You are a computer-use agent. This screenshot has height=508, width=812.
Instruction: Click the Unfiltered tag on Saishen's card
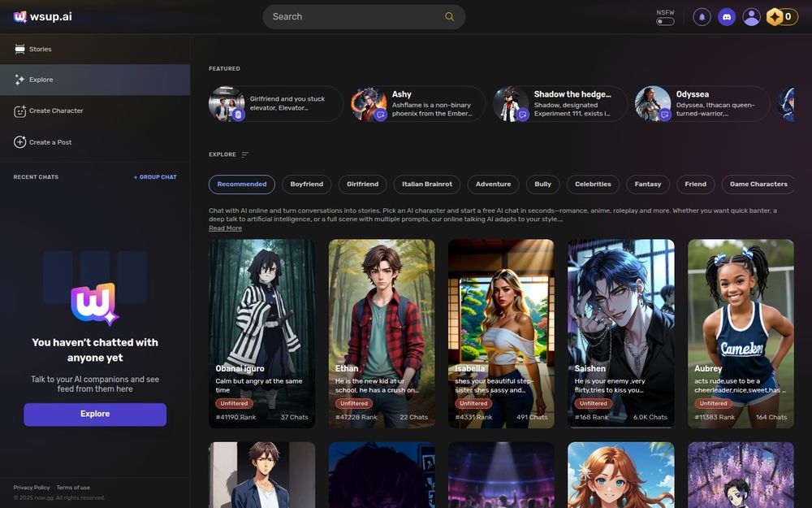(593, 403)
